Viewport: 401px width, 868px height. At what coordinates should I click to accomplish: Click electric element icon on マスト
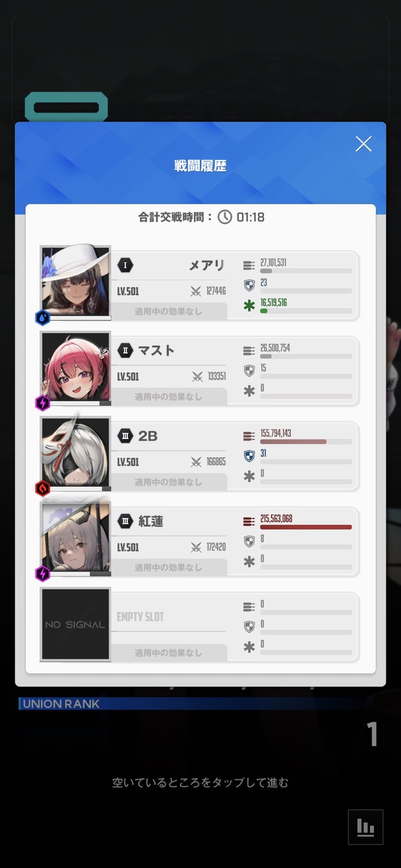click(43, 403)
